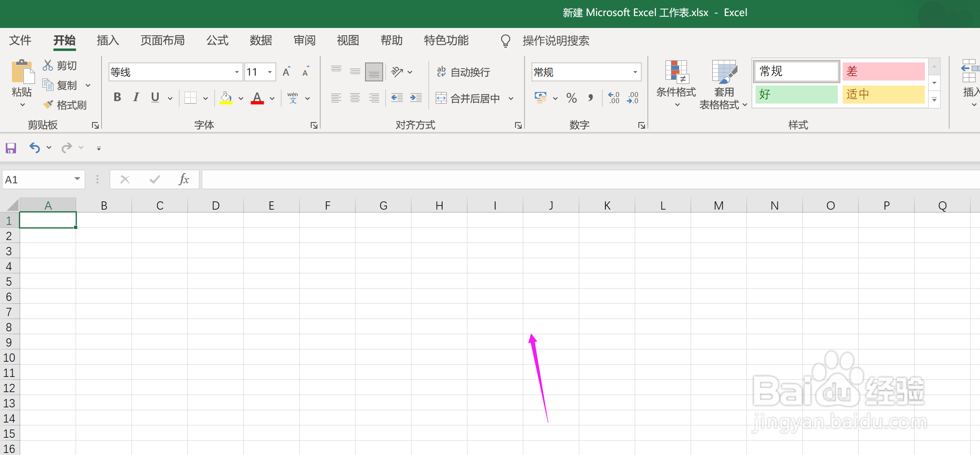Expand the font size dropdown showing 11
Viewport: 980px width, 455px height.
(270, 72)
